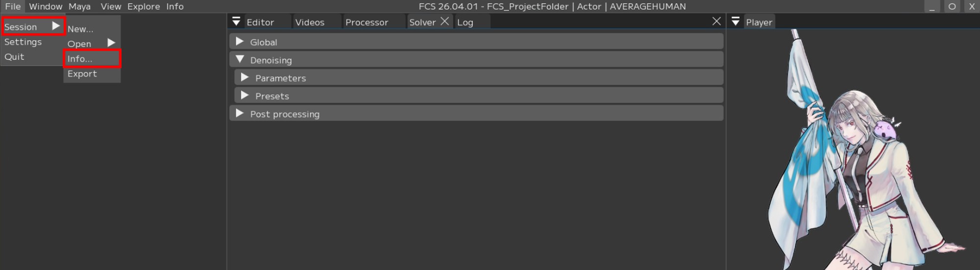Click the Player panel dropdown triangle icon
980x270 pixels.
tap(735, 22)
